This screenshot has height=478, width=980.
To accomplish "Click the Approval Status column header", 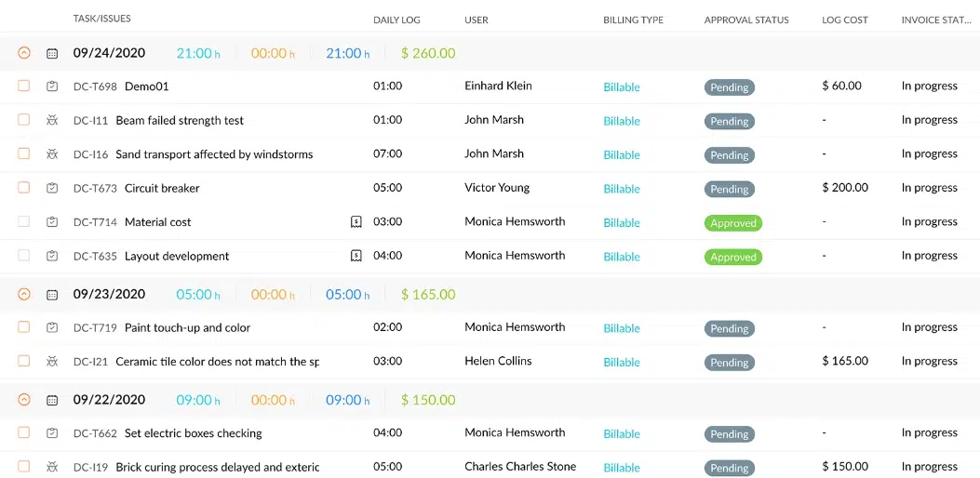I will coord(745,20).
